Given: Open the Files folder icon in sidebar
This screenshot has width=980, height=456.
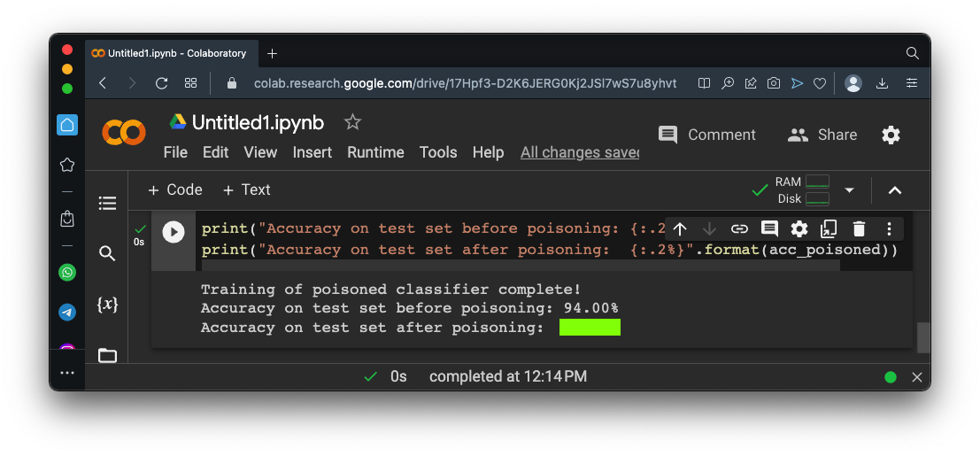Looking at the screenshot, I should tap(107, 355).
